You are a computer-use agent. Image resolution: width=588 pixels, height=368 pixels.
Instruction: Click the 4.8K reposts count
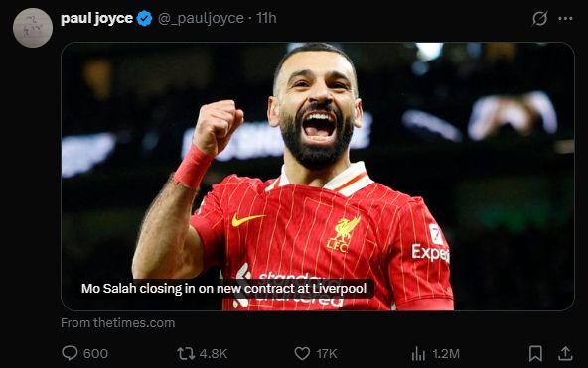pyautogui.click(x=214, y=353)
